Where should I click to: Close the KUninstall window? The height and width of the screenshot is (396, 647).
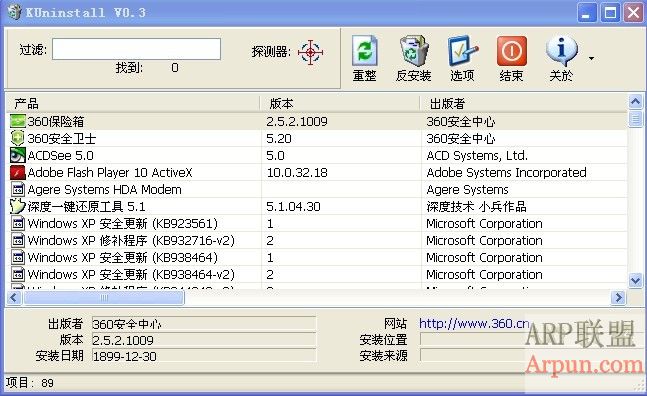point(634,13)
